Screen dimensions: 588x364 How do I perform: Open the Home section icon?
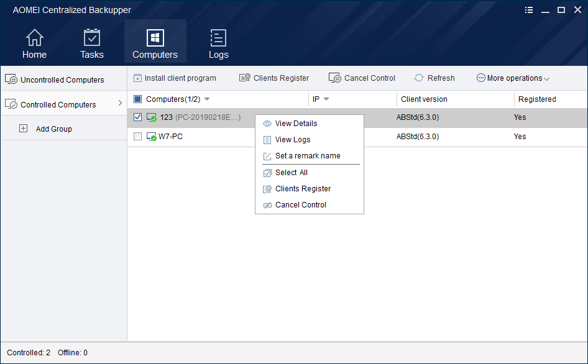35,37
